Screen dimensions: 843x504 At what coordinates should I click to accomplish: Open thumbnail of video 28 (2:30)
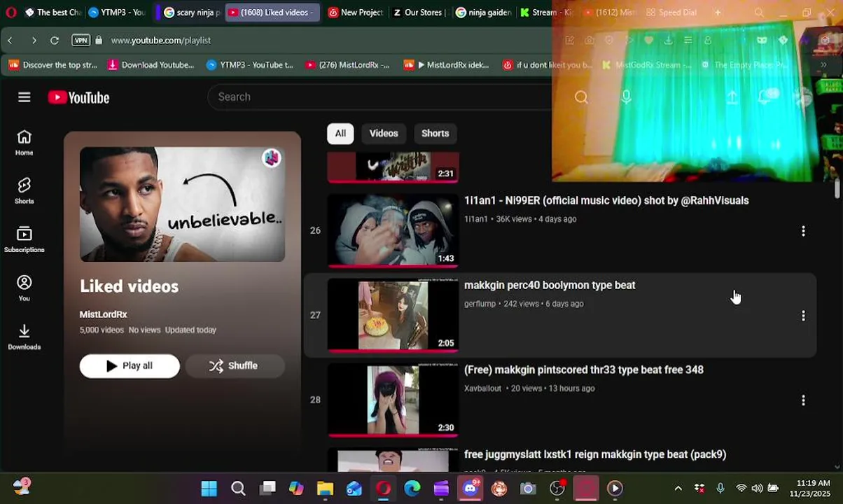pyautogui.click(x=393, y=400)
